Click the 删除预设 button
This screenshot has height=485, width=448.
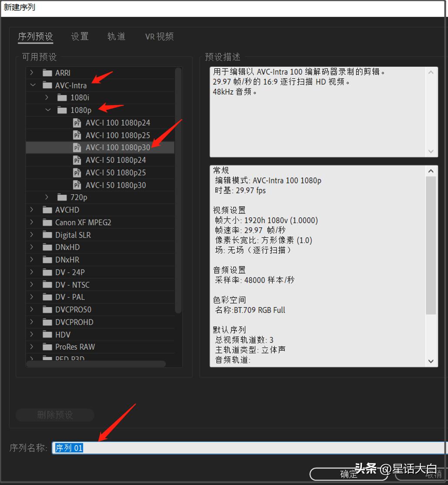pos(55,415)
